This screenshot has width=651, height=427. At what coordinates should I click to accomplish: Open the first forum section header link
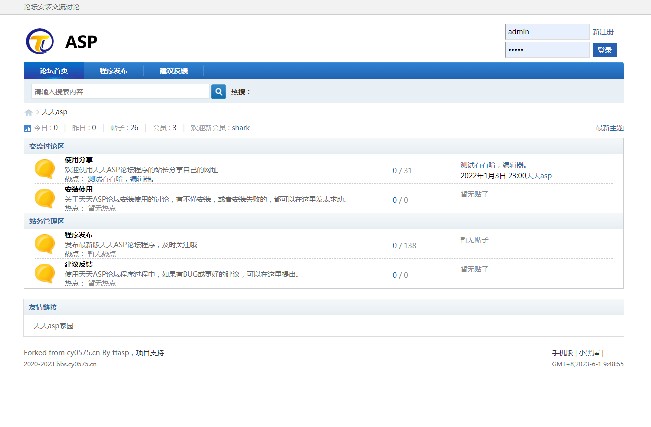click(46, 146)
